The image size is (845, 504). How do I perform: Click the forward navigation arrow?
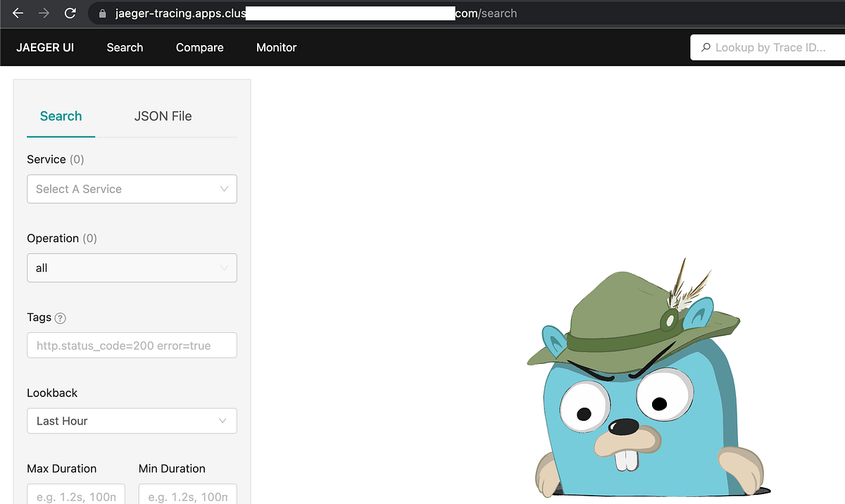pos(44,13)
